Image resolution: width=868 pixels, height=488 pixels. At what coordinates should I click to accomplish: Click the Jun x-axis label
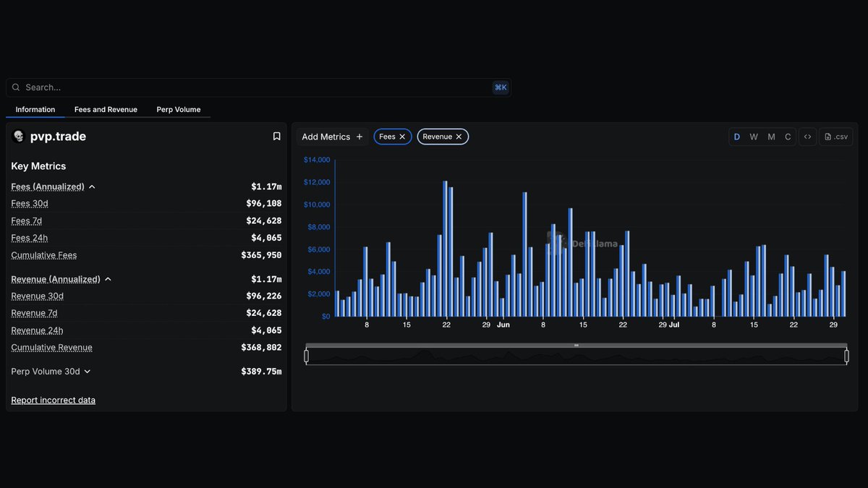click(503, 325)
